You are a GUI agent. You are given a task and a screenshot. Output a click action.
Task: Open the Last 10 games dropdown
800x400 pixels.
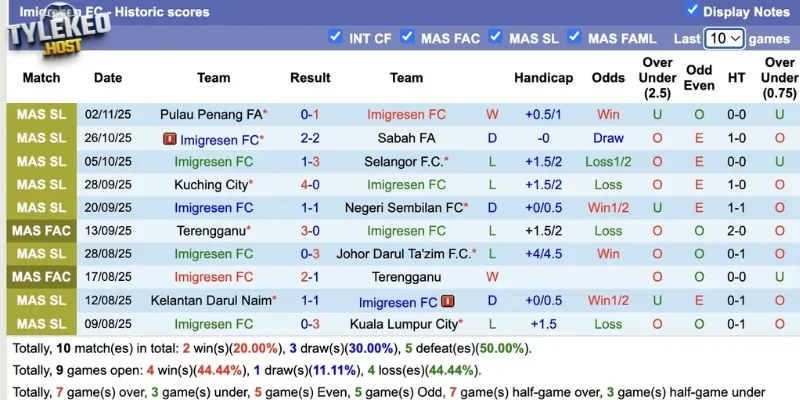pyautogui.click(x=724, y=38)
